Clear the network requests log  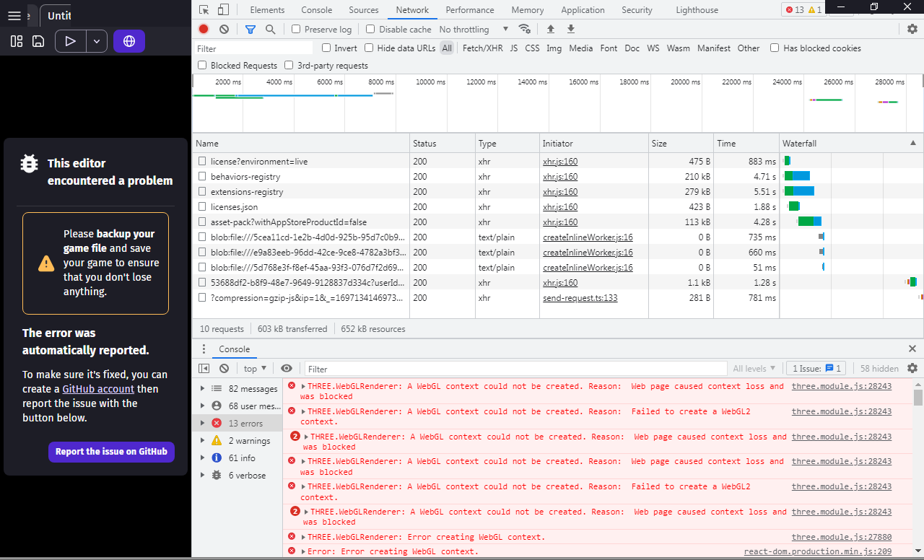click(224, 29)
